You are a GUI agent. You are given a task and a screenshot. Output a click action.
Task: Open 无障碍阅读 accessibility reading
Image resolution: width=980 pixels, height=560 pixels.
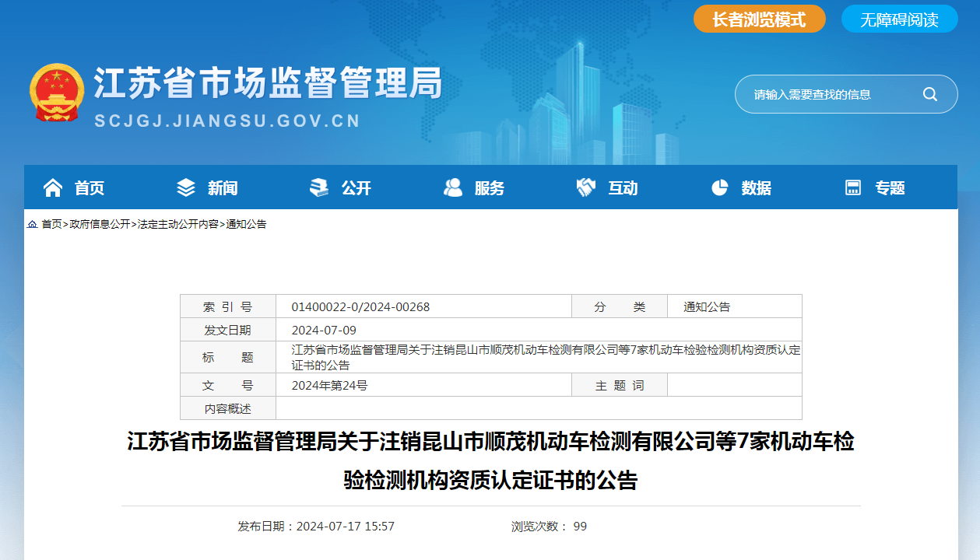pyautogui.click(x=900, y=19)
